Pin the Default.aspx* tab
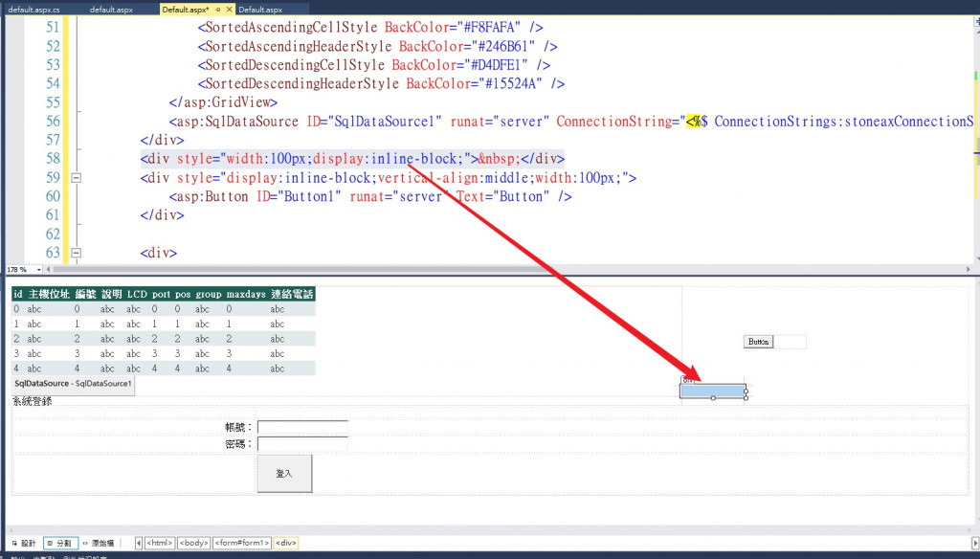This screenshot has width=980, height=559. pos(218,10)
